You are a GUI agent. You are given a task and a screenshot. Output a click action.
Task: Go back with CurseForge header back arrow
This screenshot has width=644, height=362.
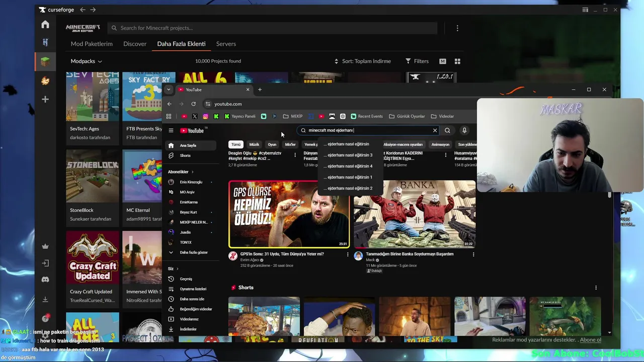pyautogui.click(x=83, y=10)
